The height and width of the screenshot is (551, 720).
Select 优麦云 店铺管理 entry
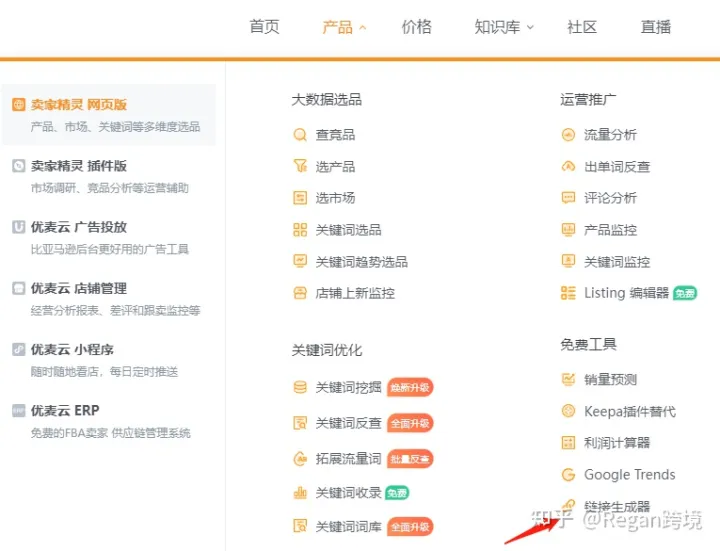[109, 299]
